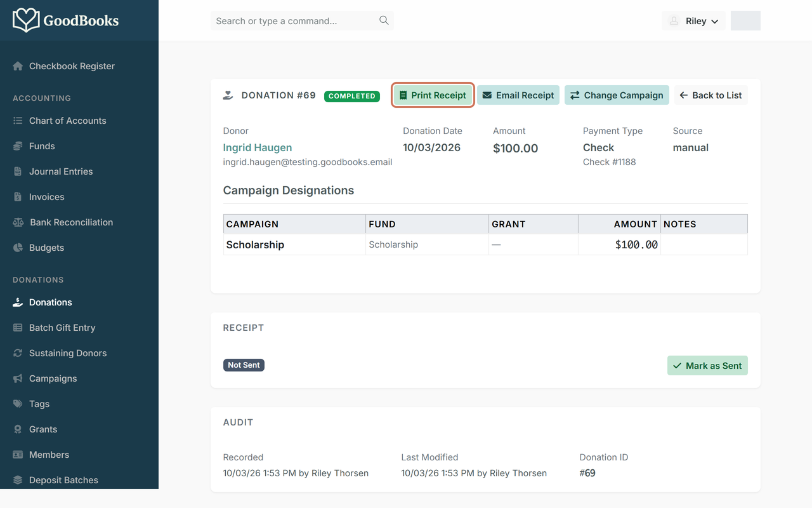Screen dimensions: 812x508
Task: Click the Journal Entries document icon
Action: pos(18,171)
